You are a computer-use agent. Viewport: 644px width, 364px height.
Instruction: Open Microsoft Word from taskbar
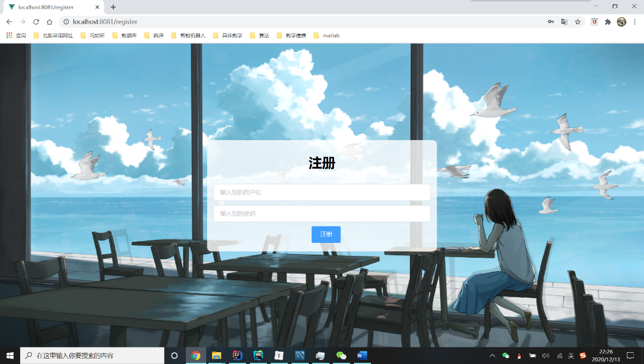click(362, 355)
